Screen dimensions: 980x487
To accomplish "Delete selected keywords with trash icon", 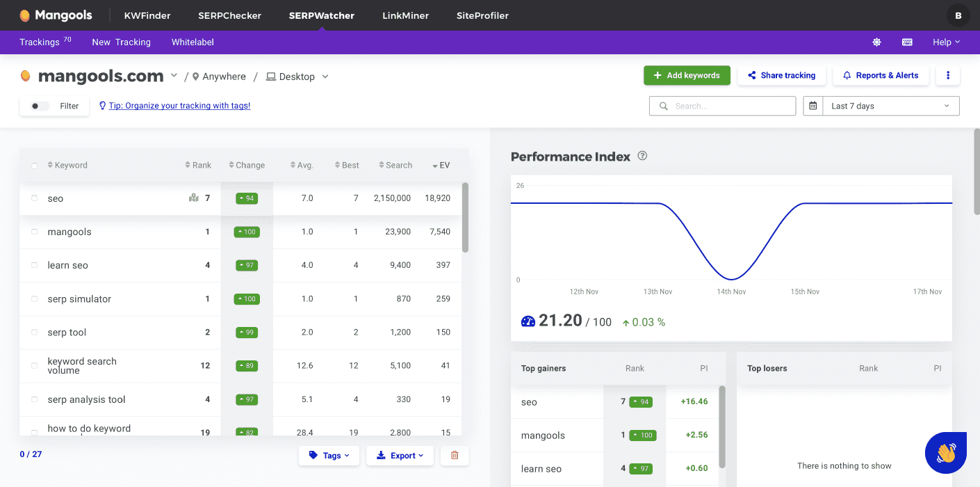I will tap(455, 456).
